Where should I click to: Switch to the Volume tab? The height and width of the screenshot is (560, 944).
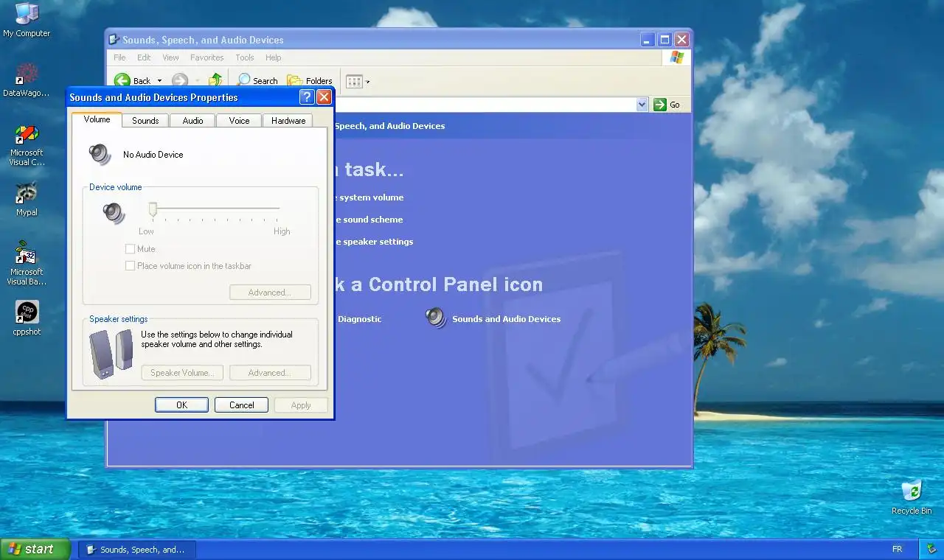97,119
